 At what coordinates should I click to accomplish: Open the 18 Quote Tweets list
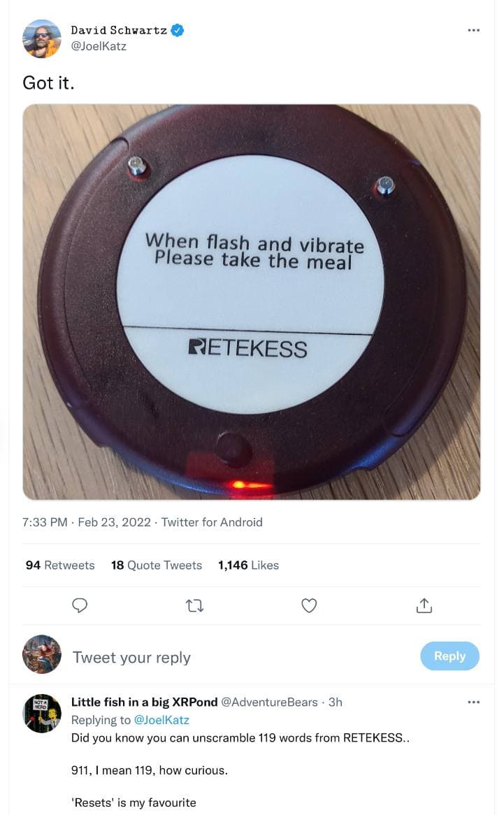157,565
